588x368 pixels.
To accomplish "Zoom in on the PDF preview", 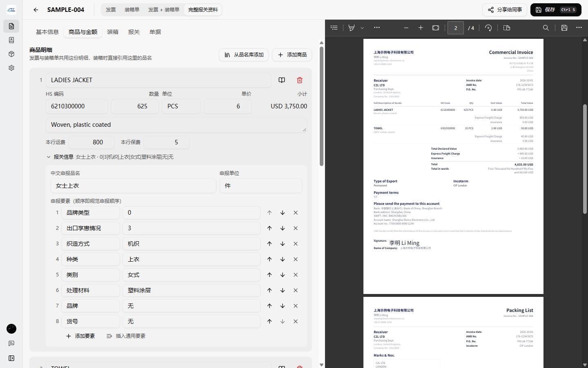I will (421, 28).
